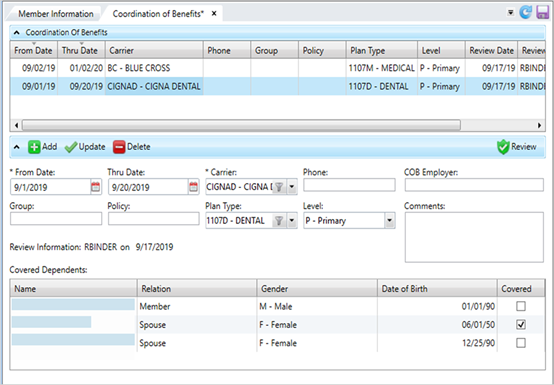The height and width of the screenshot is (385, 554).
Task: Click the Gender column header
Action: (x=317, y=289)
